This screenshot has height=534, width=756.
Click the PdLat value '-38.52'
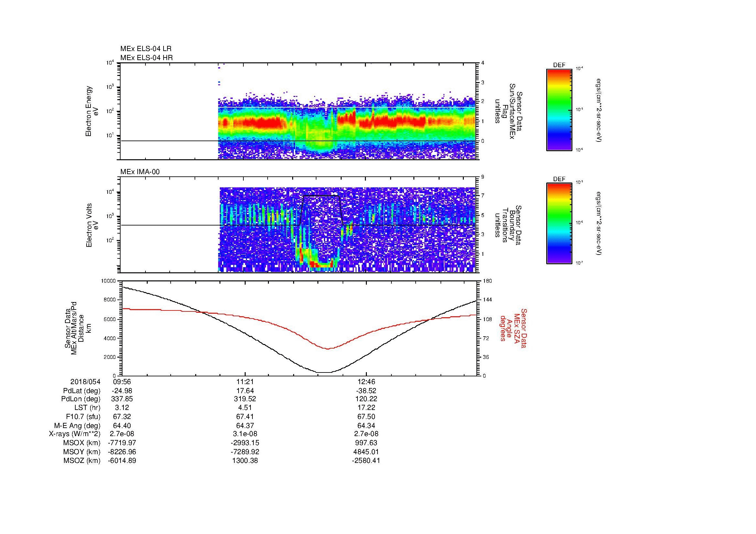tap(367, 391)
